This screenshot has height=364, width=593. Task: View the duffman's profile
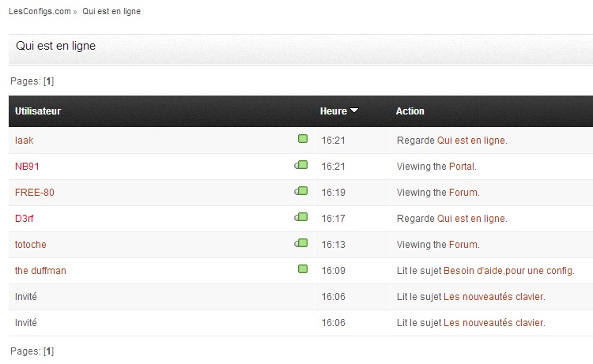point(40,270)
